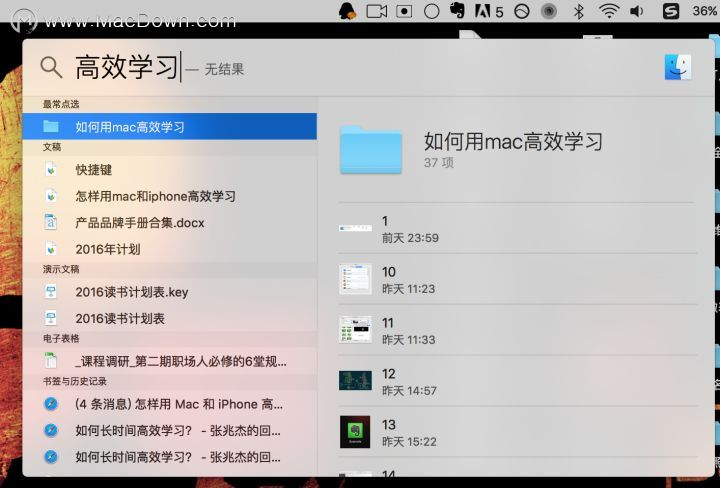Click the Evernote thumbnail of item 13

click(355, 432)
